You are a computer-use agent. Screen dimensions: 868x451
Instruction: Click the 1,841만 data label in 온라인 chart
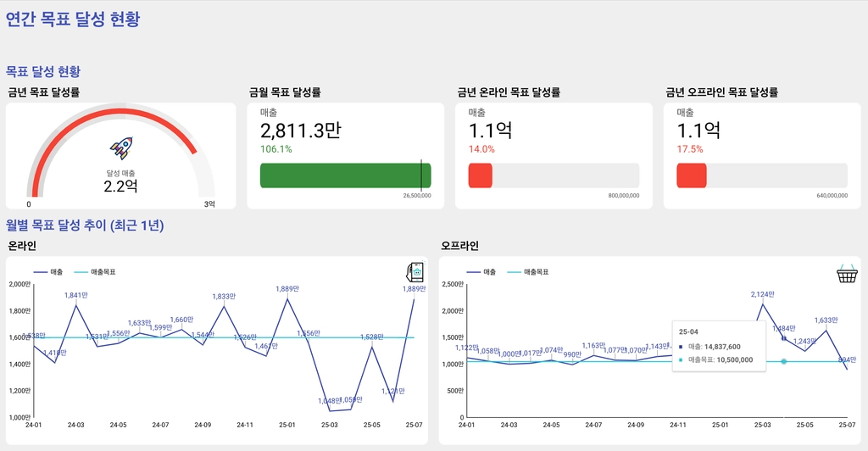75,296
